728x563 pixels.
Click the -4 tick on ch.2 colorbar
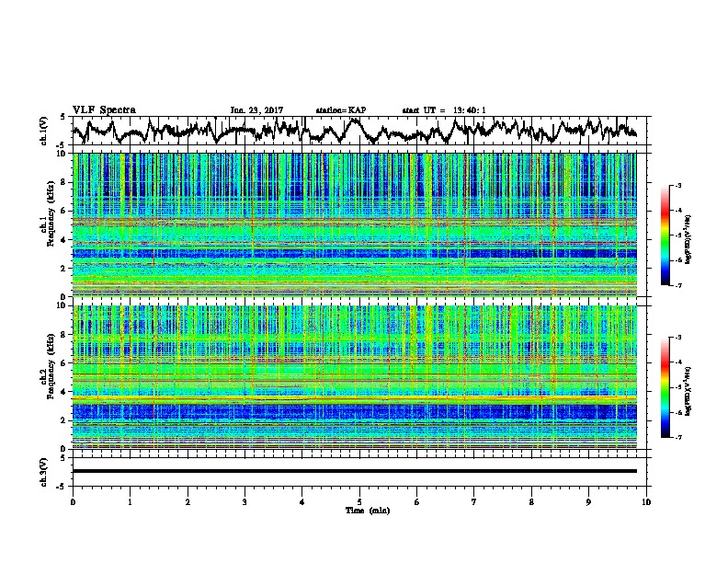point(677,362)
